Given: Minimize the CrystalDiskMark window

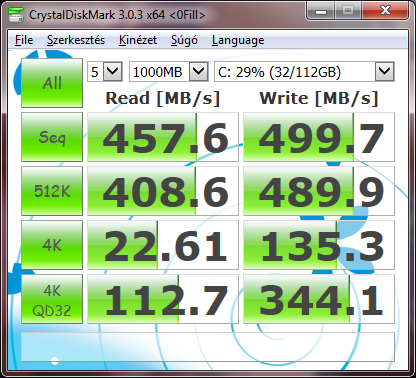Looking at the screenshot, I should [x=320, y=11].
